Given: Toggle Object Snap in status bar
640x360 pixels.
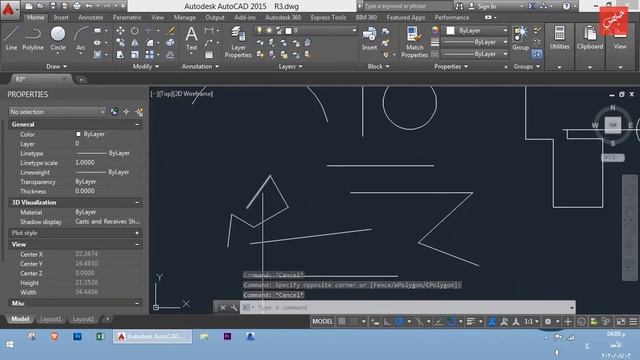Looking at the screenshot, I should pos(452,322).
